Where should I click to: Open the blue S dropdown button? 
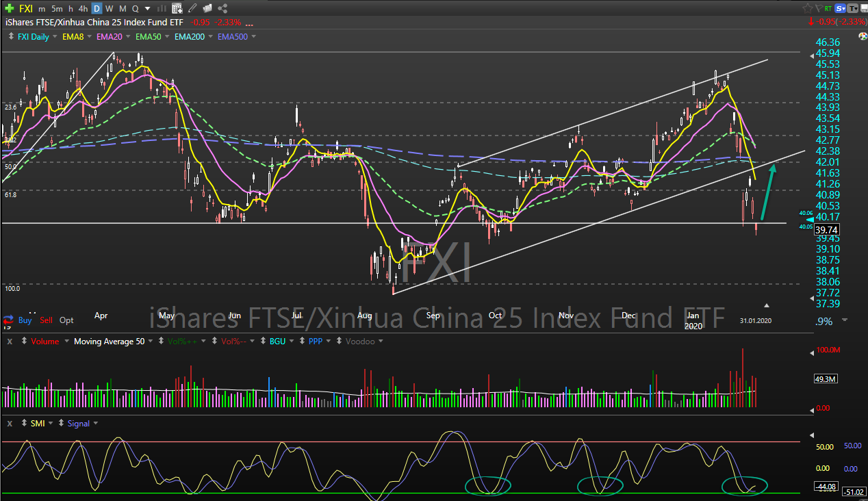tap(840, 8)
